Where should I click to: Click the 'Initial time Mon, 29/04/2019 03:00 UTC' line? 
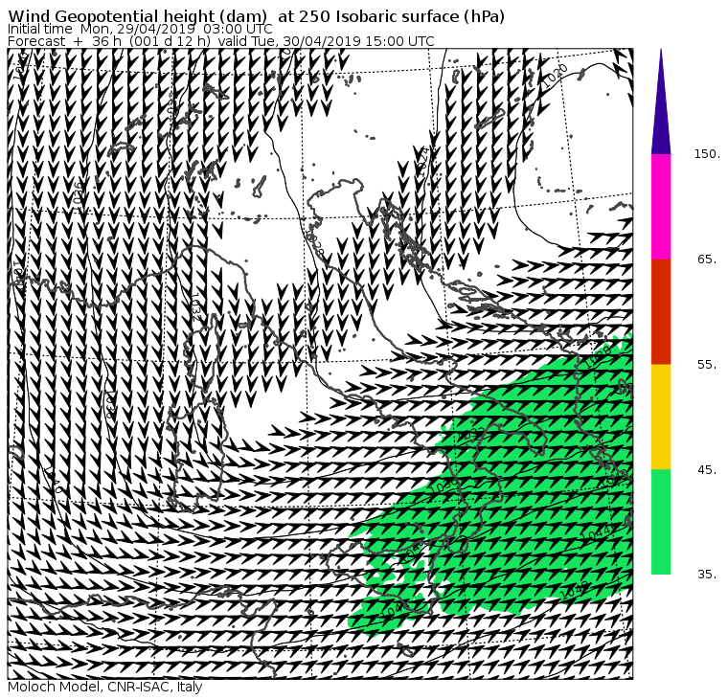140,30
